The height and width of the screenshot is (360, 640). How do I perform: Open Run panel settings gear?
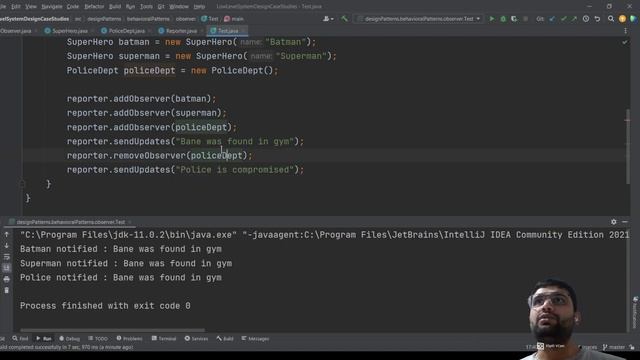(x=613, y=222)
